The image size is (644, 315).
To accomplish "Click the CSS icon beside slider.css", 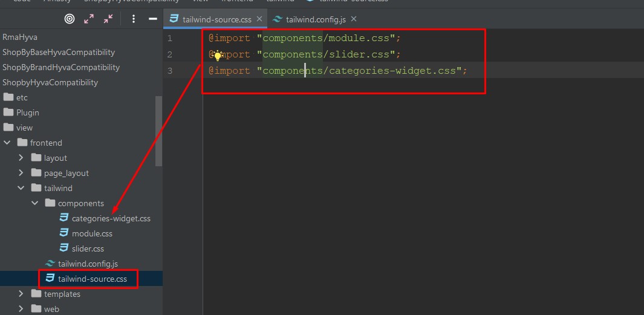I will (x=63, y=248).
